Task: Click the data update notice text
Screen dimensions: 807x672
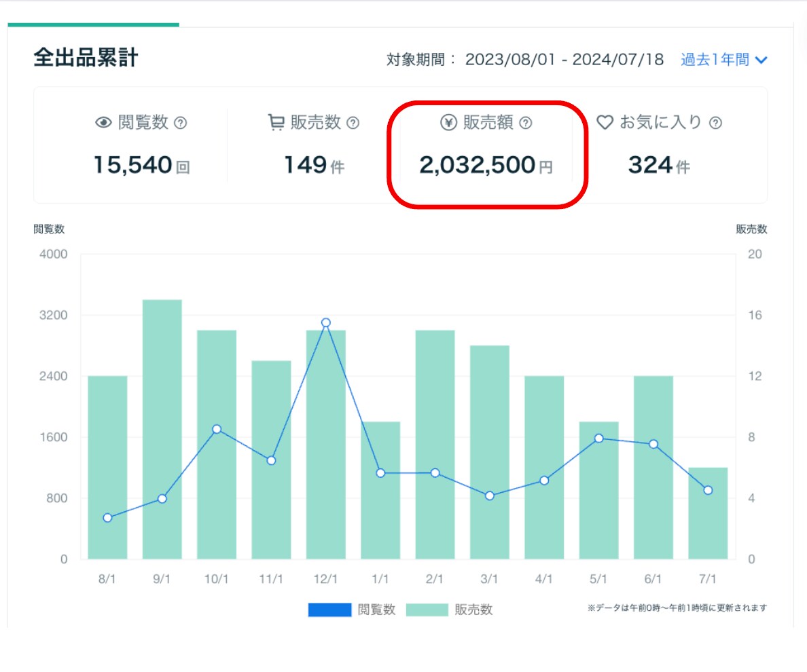Action: pos(677,608)
